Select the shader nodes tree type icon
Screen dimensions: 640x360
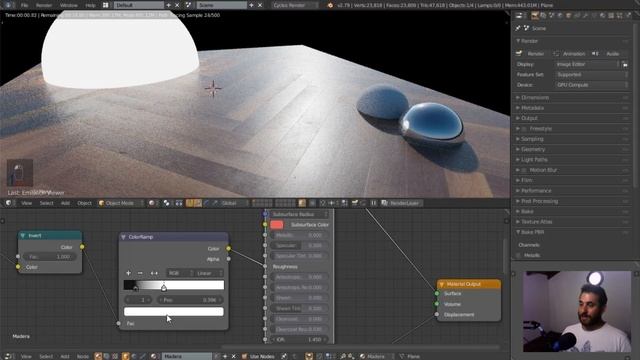pyautogui.click(x=98, y=356)
